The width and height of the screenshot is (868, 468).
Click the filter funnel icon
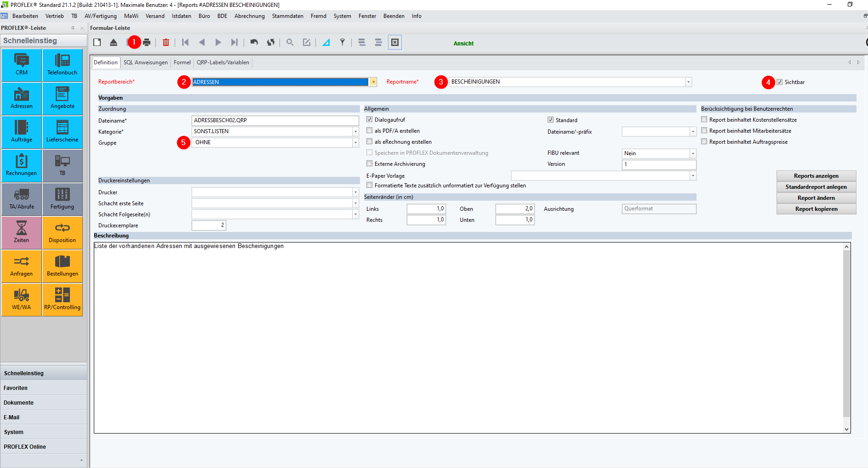click(343, 43)
